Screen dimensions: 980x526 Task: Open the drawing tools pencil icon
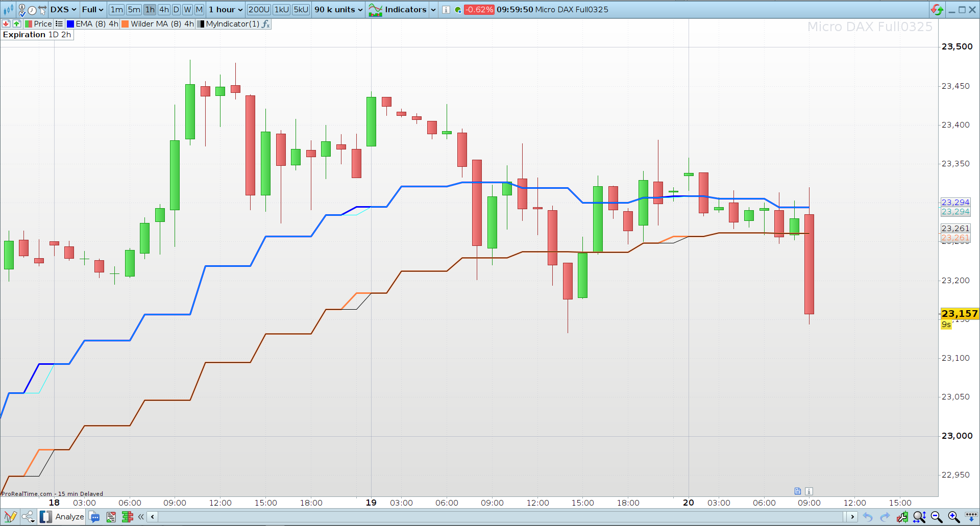pyautogui.click(x=10, y=517)
